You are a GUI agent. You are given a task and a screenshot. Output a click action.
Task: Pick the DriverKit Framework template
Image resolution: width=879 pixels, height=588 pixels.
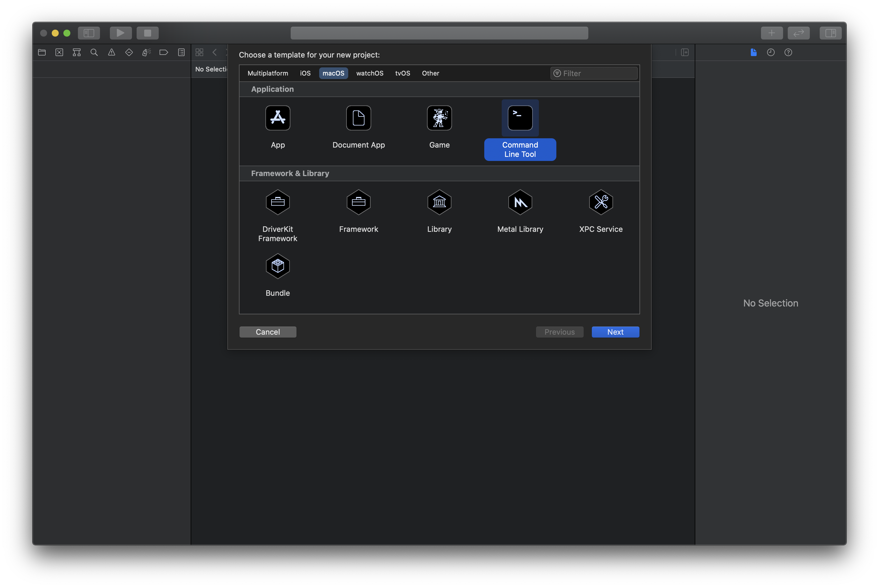pos(278,202)
